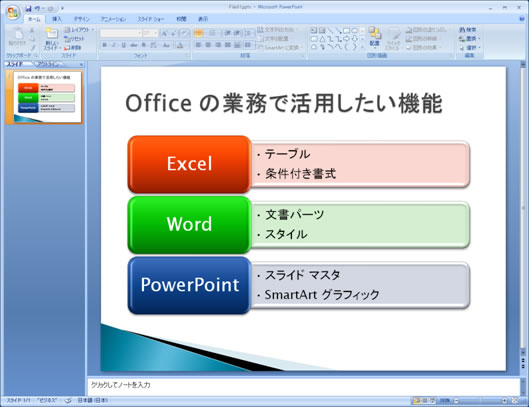Expand the レイアウト layout dropdown
Viewport: 529px width, 407px height.
point(79,30)
